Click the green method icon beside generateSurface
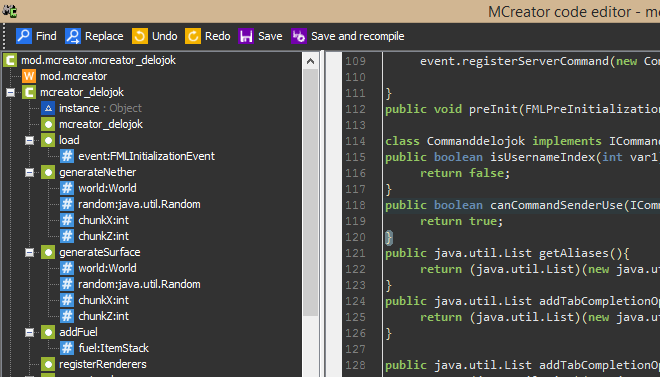This screenshot has width=660, height=377. [x=48, y=252]
